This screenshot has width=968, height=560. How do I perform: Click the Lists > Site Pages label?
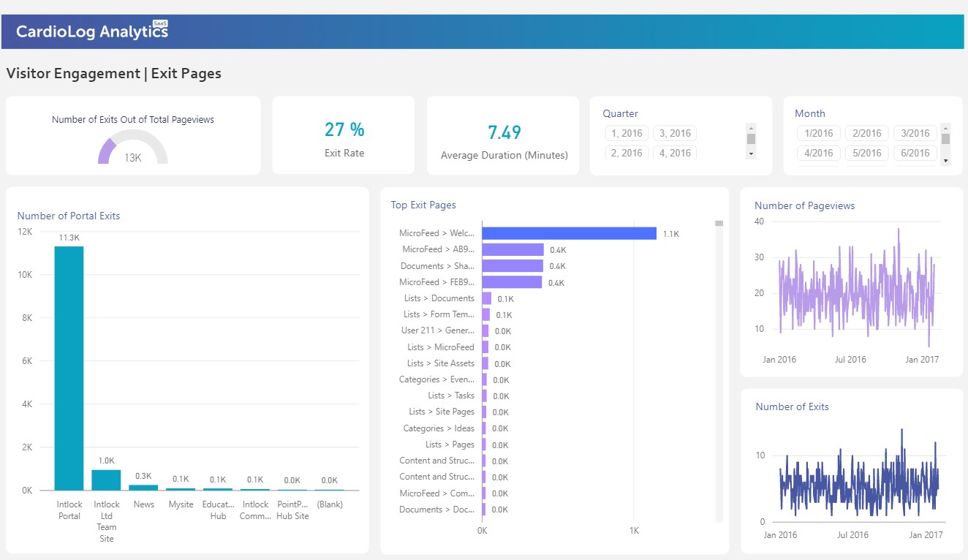click(442, 412)
